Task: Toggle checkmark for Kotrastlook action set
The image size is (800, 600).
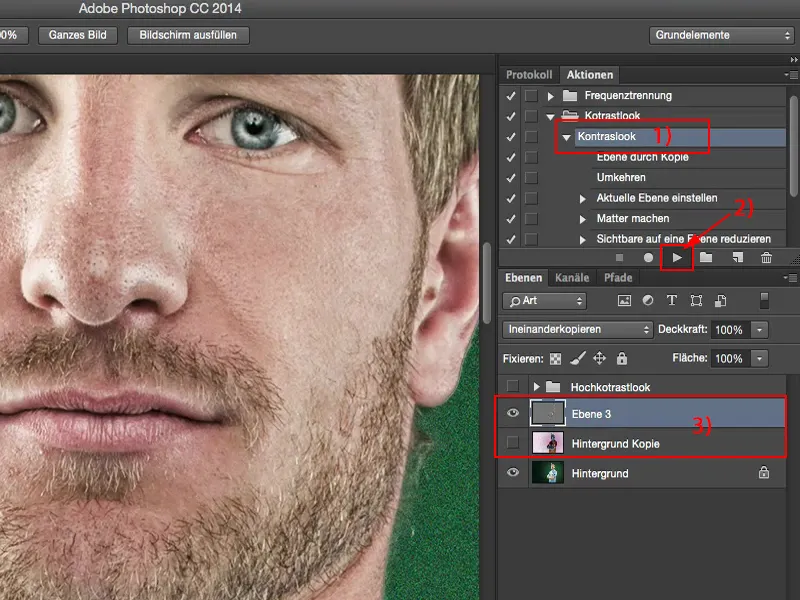Action: (511, 116)
